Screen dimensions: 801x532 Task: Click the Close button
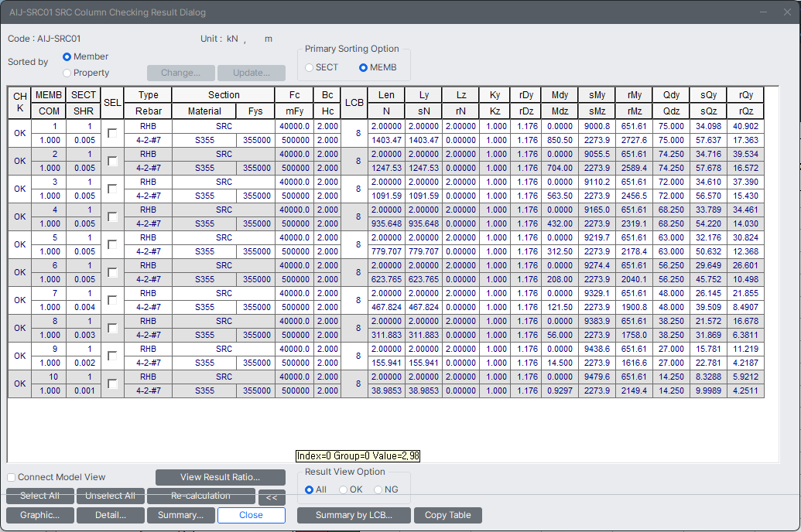tap(252, 515)
